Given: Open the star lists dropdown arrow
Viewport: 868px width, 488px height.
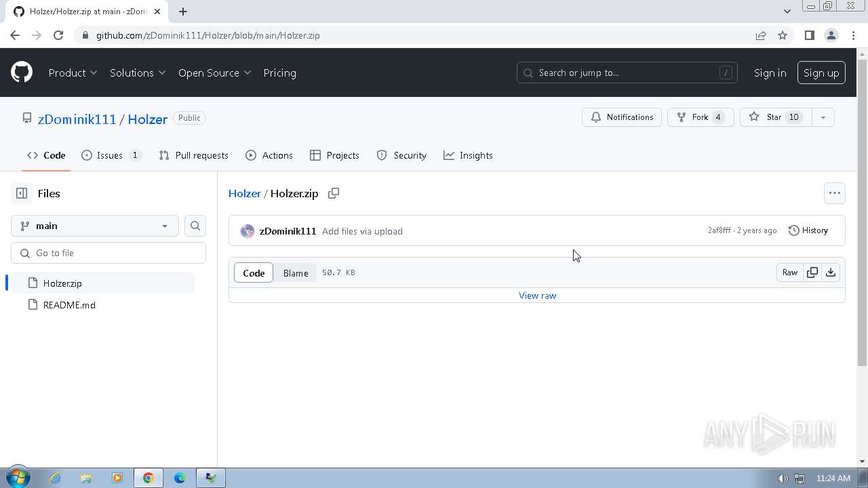Looking at the screenshot, I should (x=823, y=117).
